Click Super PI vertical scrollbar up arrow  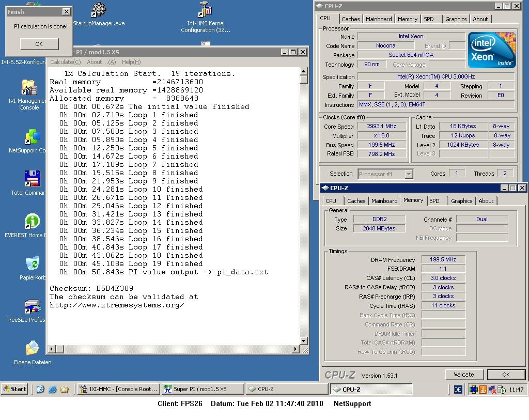pos(303,71)
